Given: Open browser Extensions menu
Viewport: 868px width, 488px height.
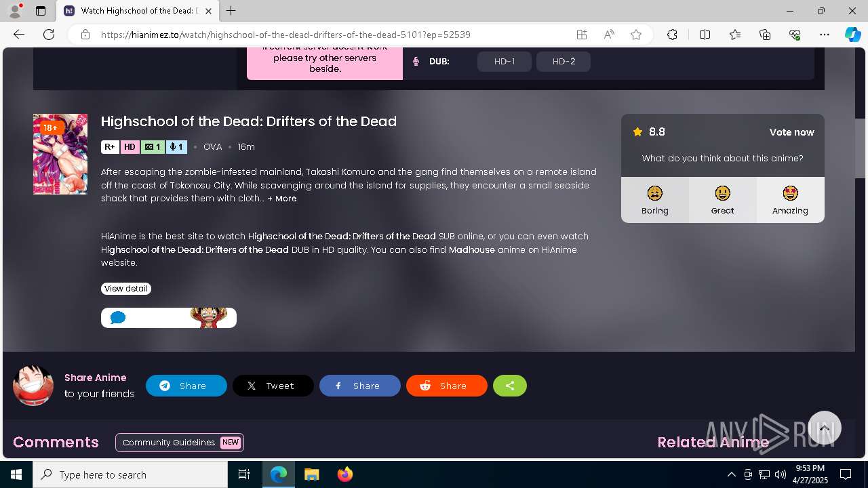Looking at the screenshot, I should [x=672, y=35].
